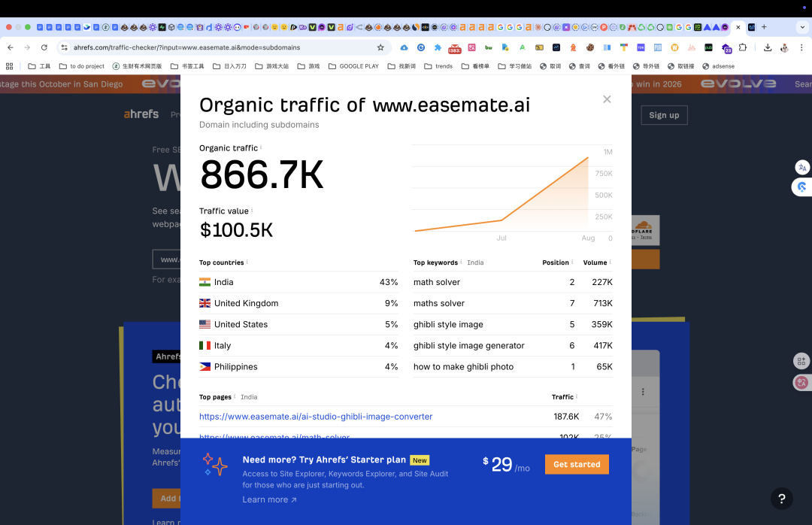Click the info icon beside Volume column
Viewport: 812px width, 525px height.
click(x=610, y=262)
